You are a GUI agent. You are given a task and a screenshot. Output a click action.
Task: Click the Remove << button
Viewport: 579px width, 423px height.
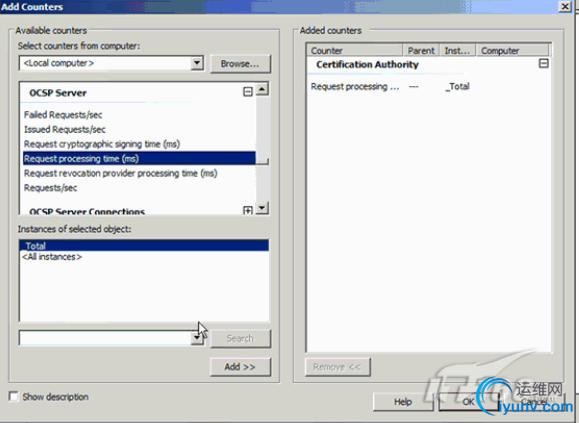(x=337, y=367)
